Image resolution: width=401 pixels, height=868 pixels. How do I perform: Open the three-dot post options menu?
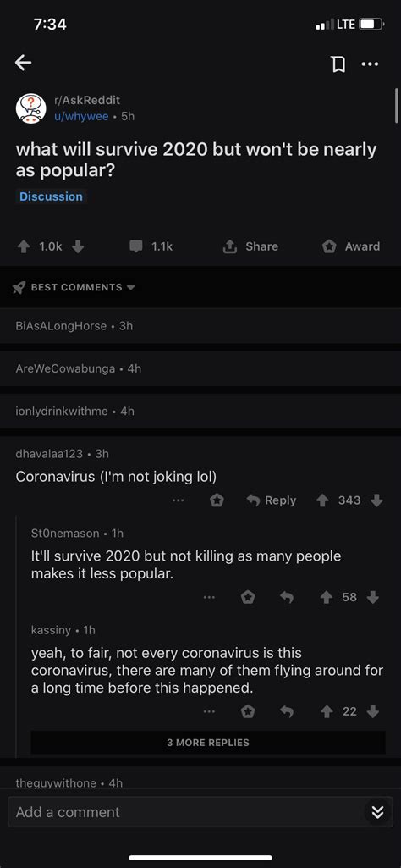pos(370,64)
